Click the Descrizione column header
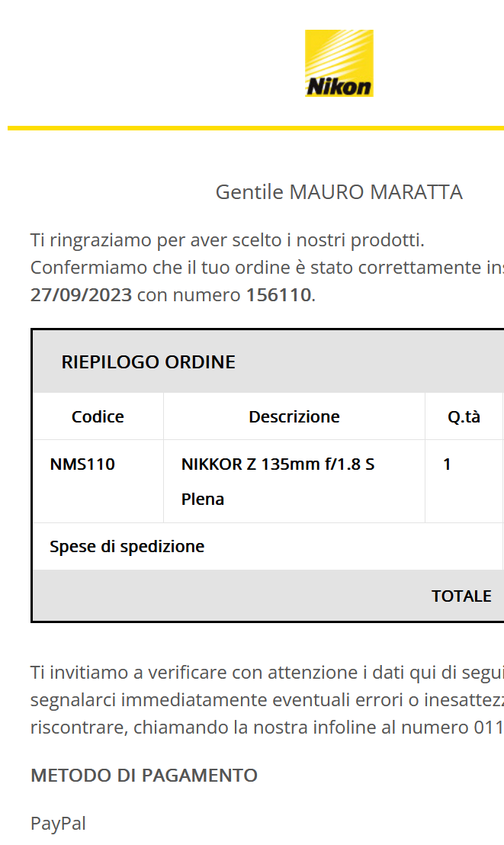This screenshot has width=504, height=845. 294,416
